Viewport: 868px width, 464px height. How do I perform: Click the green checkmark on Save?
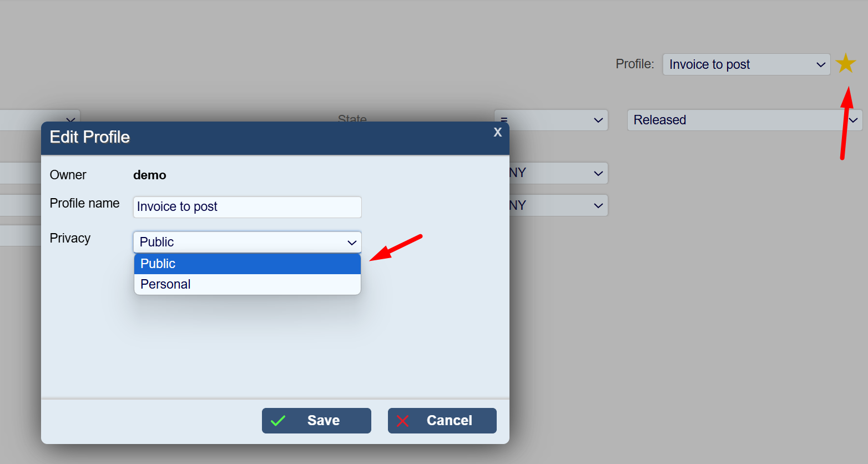point(278,421)
